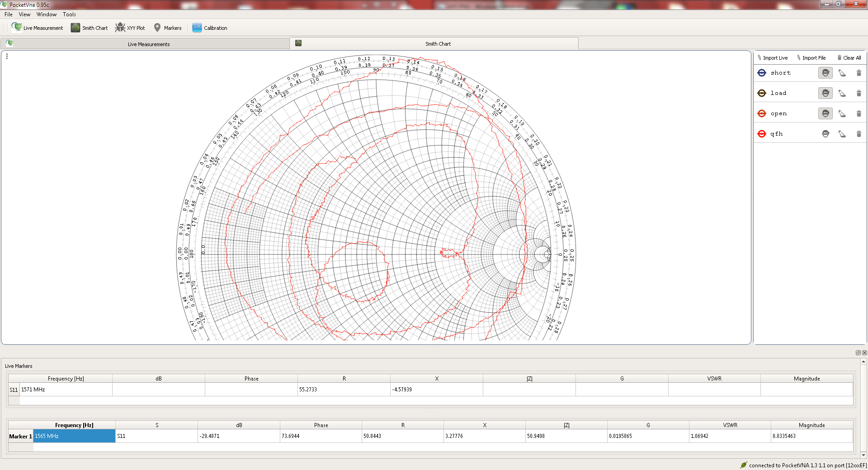Open the XYY Plot view
The height and width of the screenshot is (470, 868).
coord(130,28)
